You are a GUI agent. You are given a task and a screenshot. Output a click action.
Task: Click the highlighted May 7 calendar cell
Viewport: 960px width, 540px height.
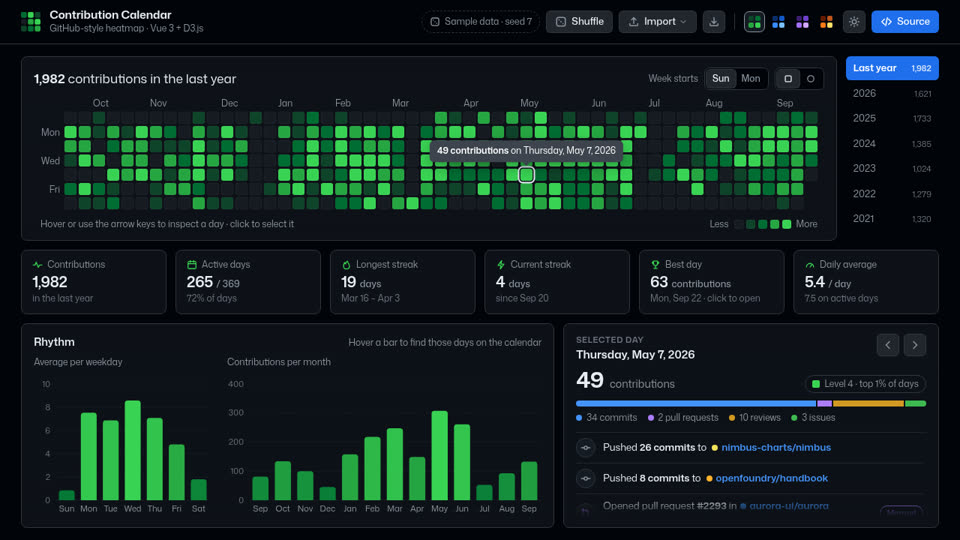click(x=527, y=175)
